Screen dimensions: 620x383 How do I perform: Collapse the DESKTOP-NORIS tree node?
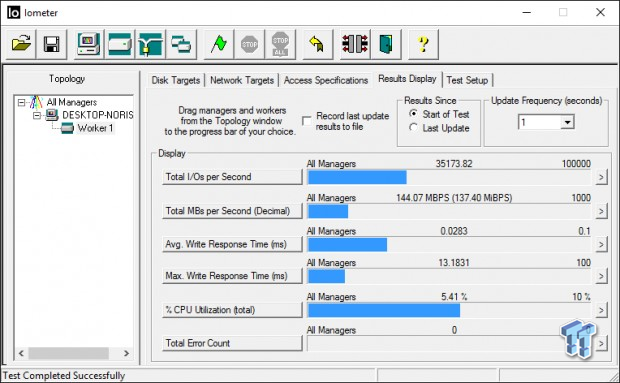click(x=37, y=116)
